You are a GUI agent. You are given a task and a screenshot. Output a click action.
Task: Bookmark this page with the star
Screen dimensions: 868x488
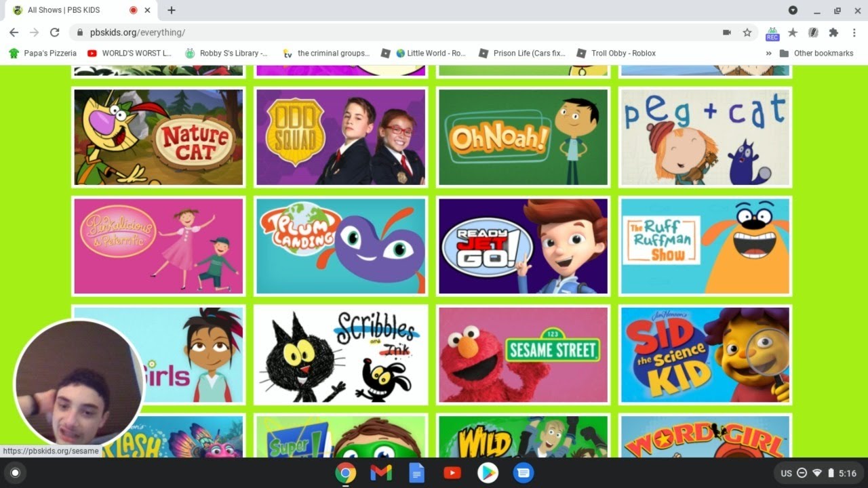(747, 33)
